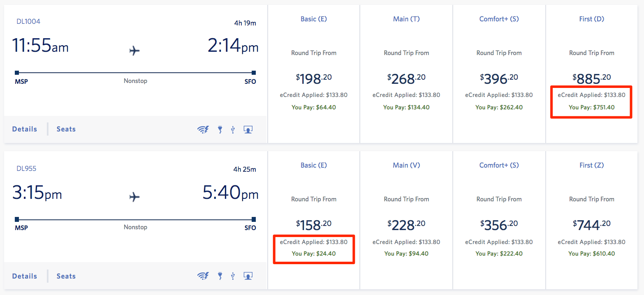Click the DL955 flight number link
This screenshot has width=644, height=295.
[x=26, y=168]
